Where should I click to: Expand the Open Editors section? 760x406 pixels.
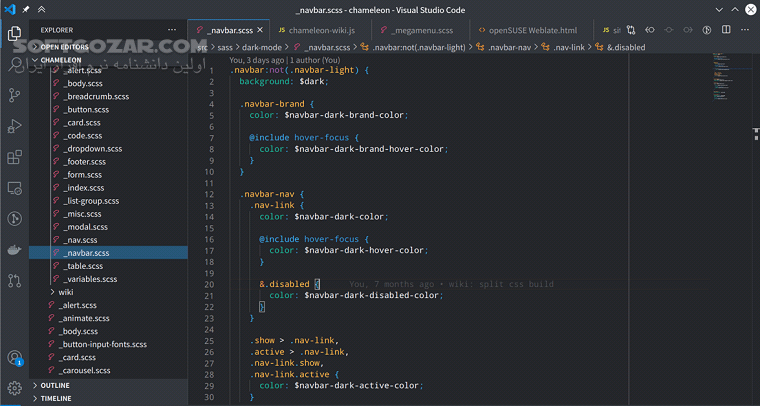(x=64, y=46)
